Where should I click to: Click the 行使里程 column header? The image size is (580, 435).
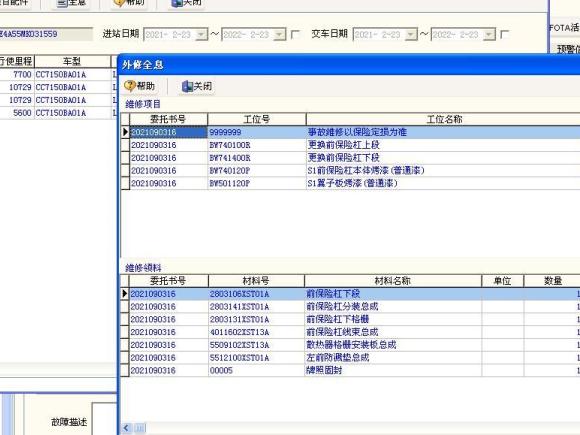click(17, 61)
